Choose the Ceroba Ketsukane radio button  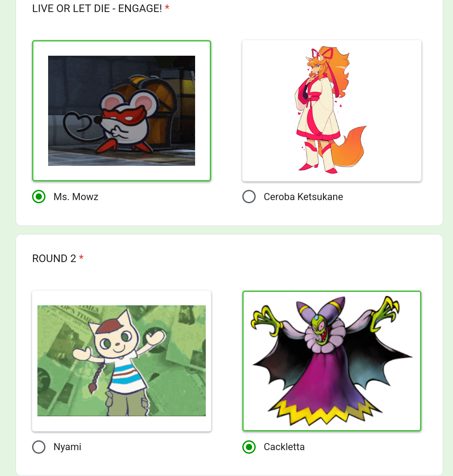pyautogui.click(x=249, y=197)
